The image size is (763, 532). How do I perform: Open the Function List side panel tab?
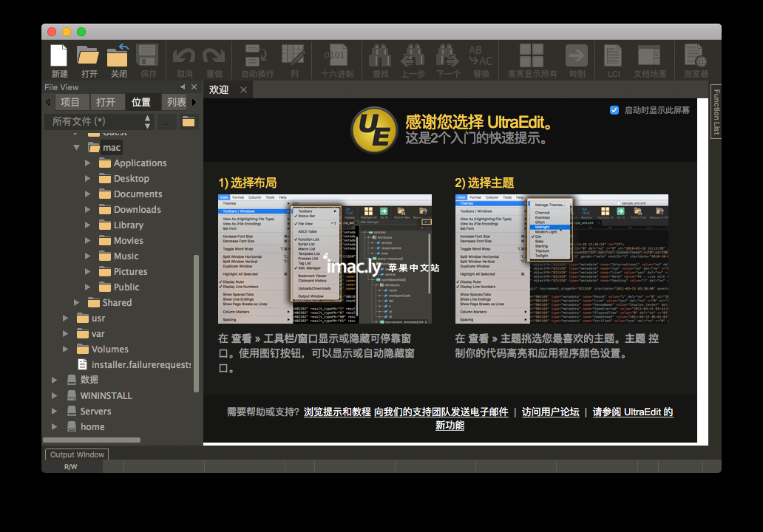click(x=716, y=112)
